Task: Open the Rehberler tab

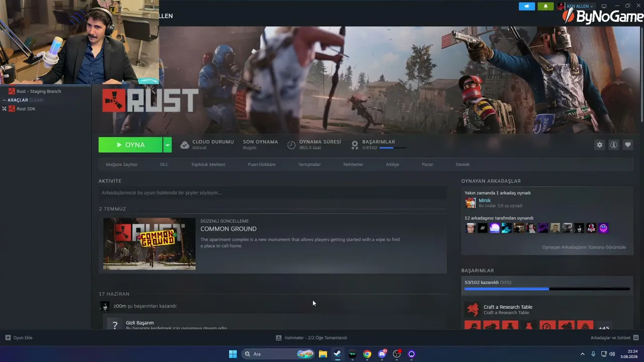Action: [353, 164]
